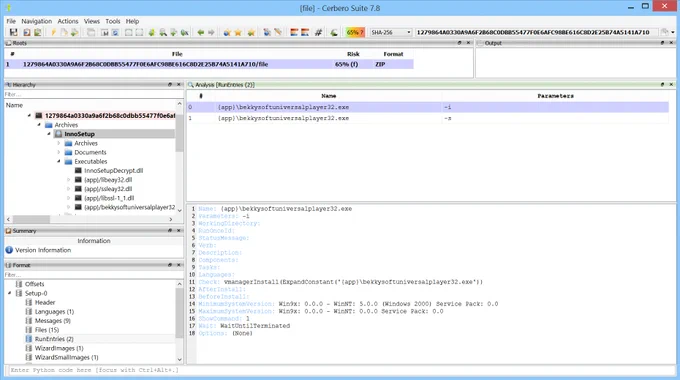Click the hash symbol toolbar icon
The height and width of the screenshot is (380, 680).
click(318, 33)
